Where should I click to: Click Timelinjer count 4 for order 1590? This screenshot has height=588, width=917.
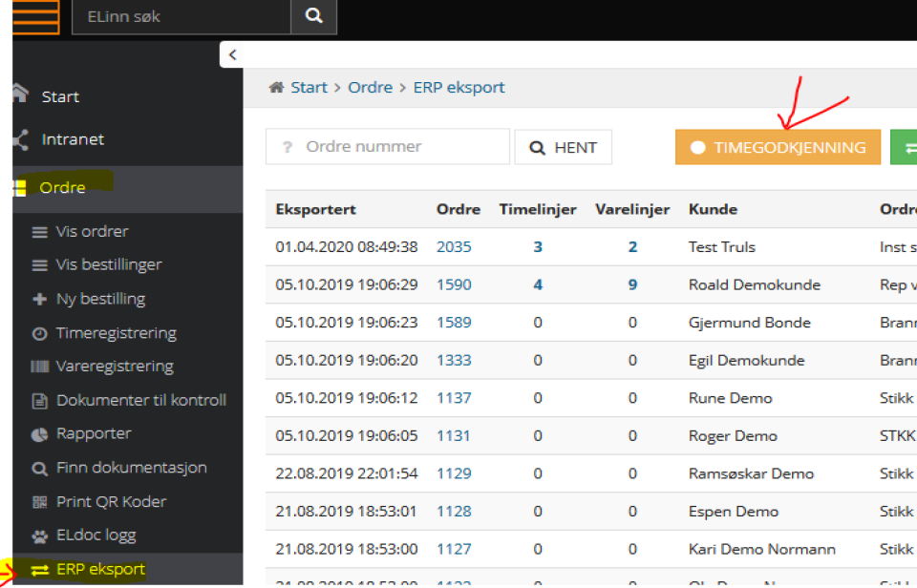click(x=538, y=284)
